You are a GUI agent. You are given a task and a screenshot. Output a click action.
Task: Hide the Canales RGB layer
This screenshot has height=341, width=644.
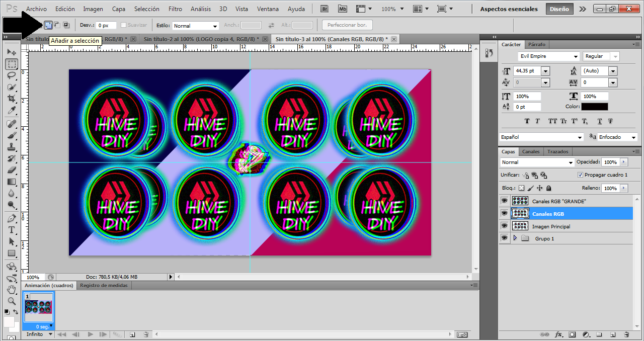pyautogui.click(x=504, y=213)
